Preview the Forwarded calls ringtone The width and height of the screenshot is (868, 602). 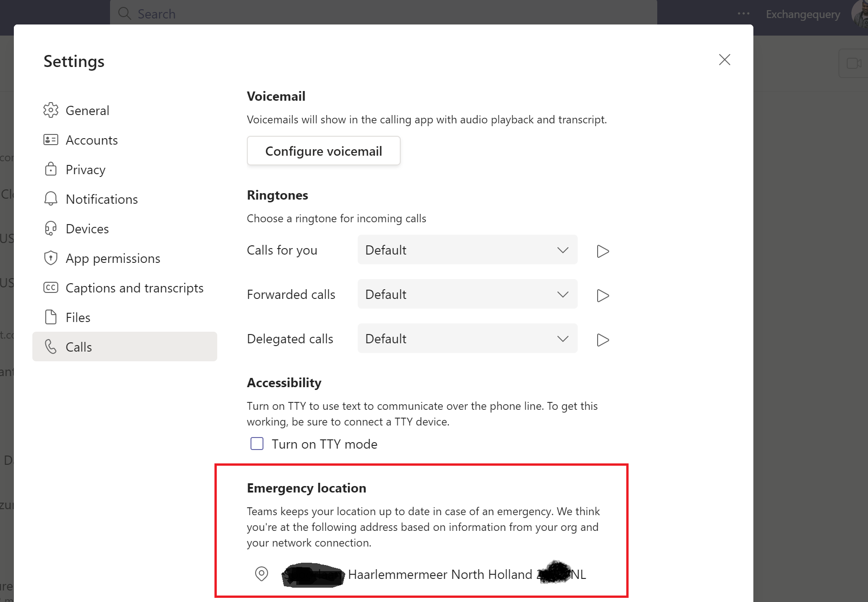(x=603, y=295)
